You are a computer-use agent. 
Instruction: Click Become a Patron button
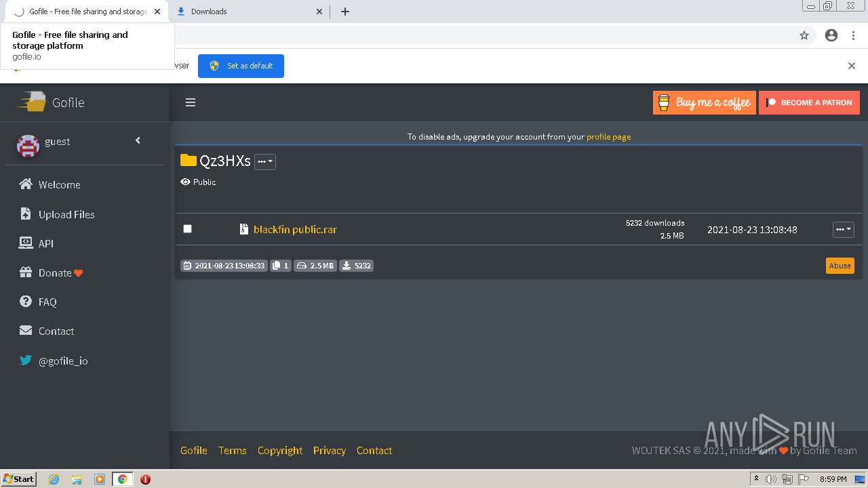tap(809, 103)
